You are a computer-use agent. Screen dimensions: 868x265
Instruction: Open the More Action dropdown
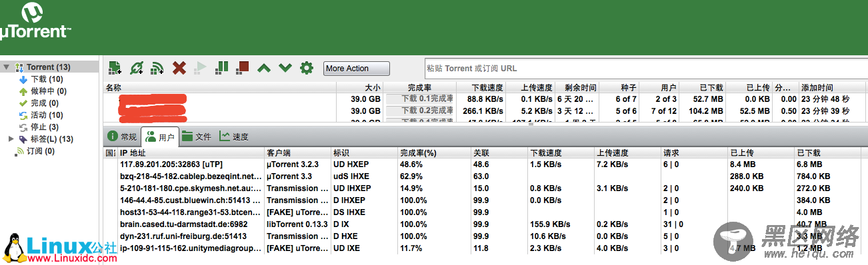click(357, 69)
